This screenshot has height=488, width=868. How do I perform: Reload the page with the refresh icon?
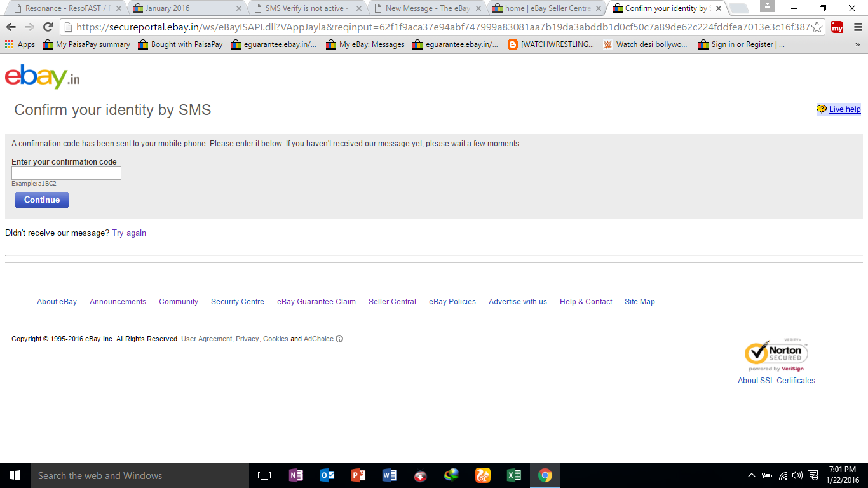(48, 27)
